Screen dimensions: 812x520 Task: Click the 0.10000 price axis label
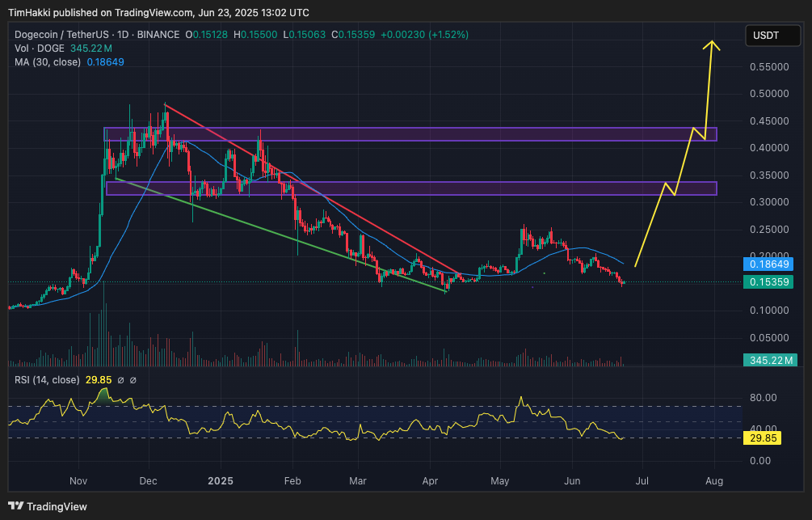point(769,311)
